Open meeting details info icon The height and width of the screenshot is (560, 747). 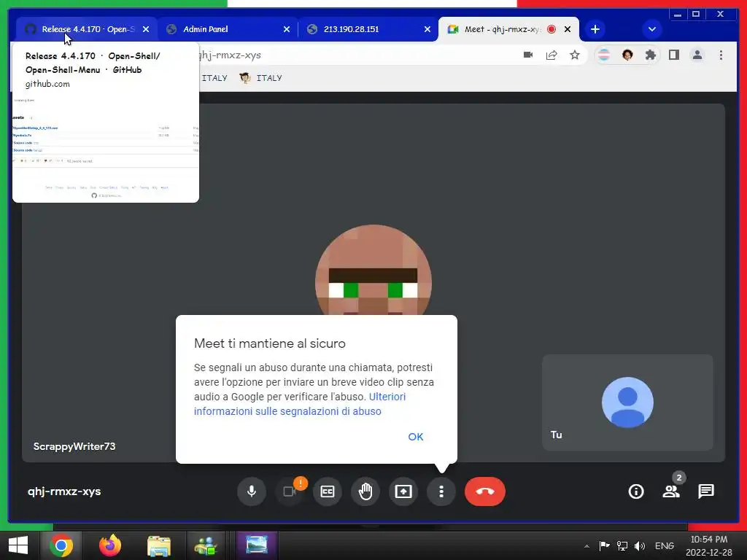tap(636, 491)
